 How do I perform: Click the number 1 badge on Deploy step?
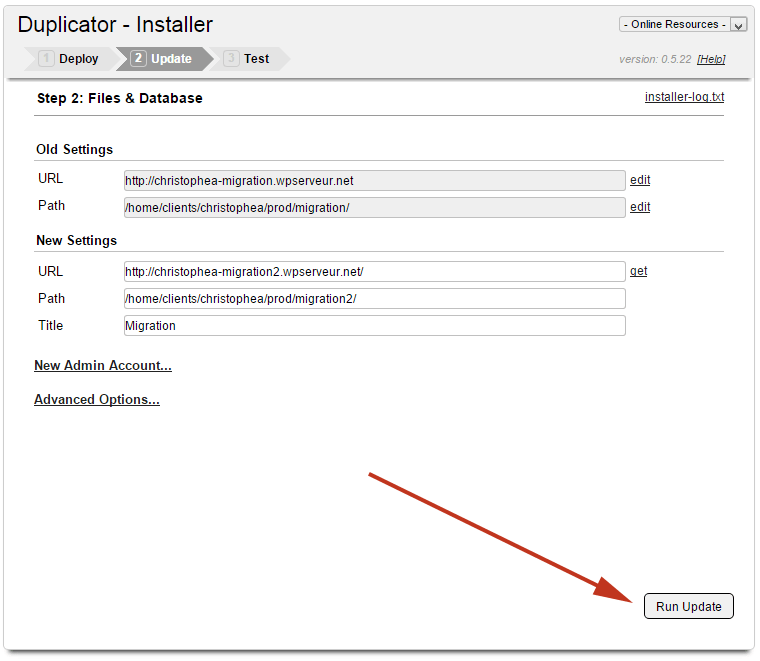pos(46,59)
